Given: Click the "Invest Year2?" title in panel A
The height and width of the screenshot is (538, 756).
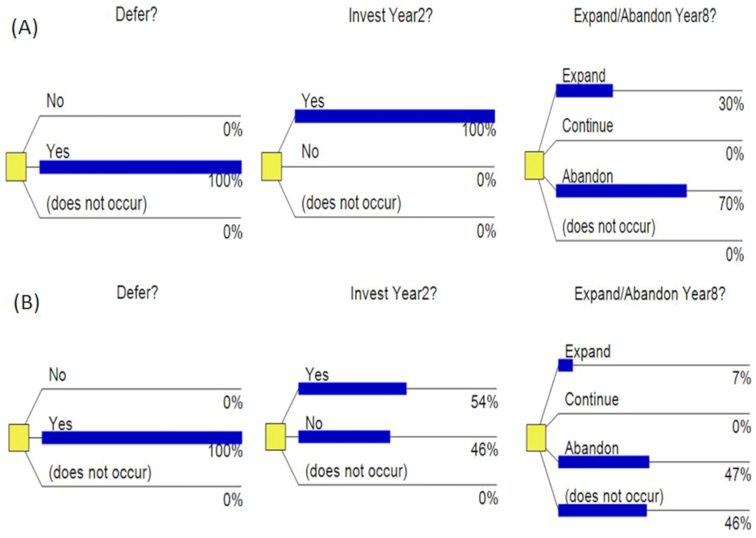Looking at the screenshot, I should coord(391,16).
